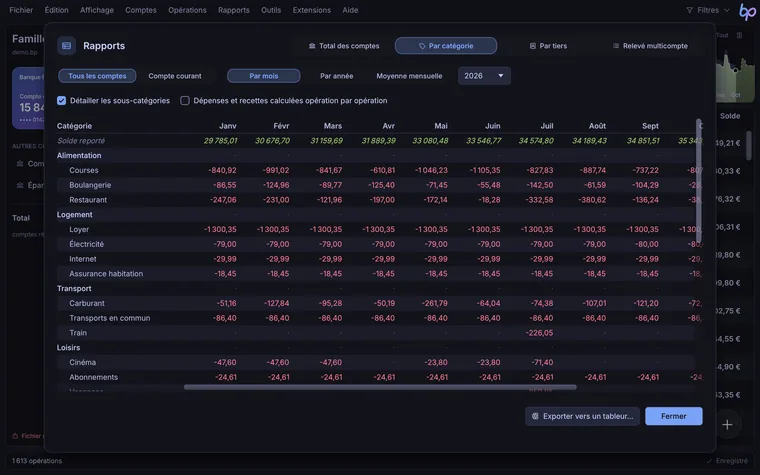
Task: Enable Dépenses et recettes calculées opération par opération
Action: click(185, 101)
